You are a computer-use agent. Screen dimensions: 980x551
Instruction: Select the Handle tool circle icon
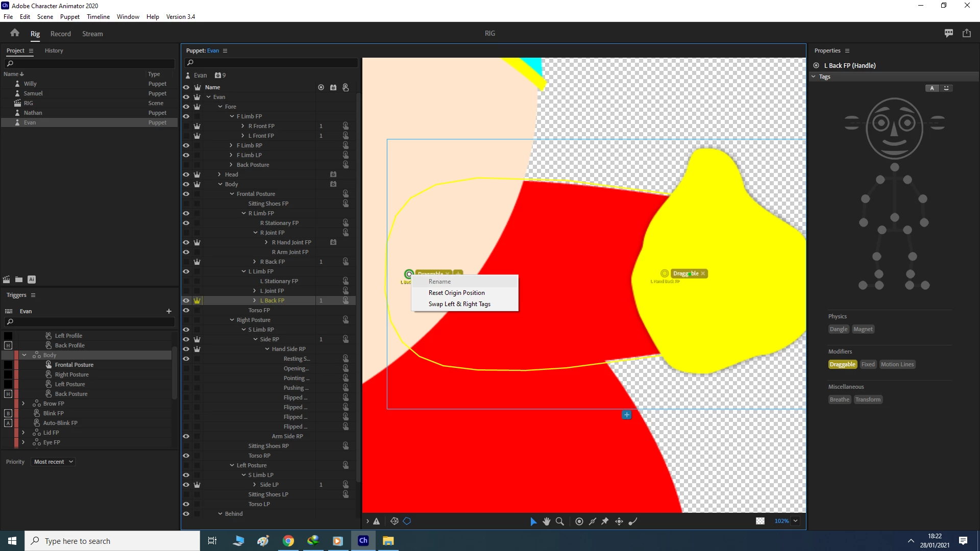point(579,521)
